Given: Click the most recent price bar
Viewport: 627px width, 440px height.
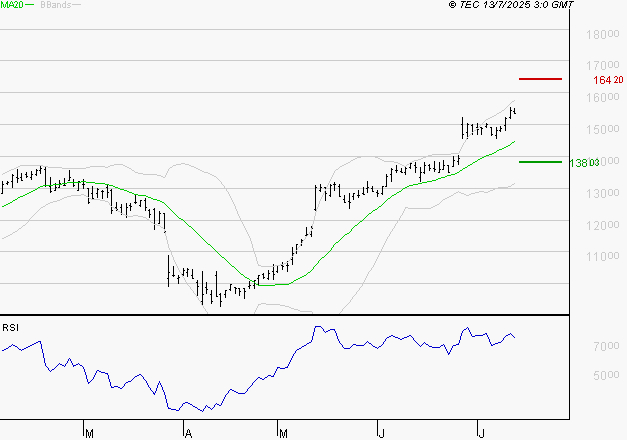Looking at the screenshot, I should pos(515,110).
